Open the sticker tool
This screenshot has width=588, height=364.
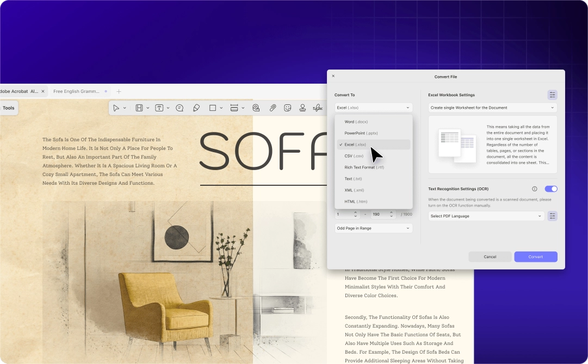click(288, 108)
